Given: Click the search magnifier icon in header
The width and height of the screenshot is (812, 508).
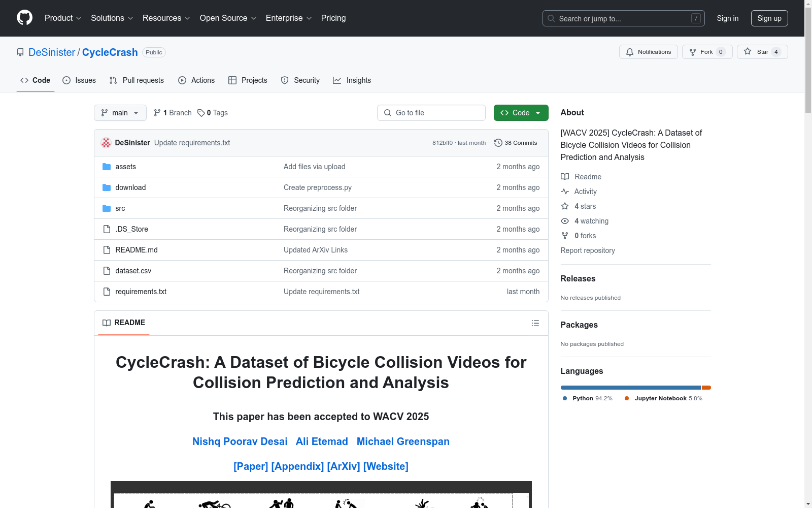Looking at the screenshot, I should [551, 18].
